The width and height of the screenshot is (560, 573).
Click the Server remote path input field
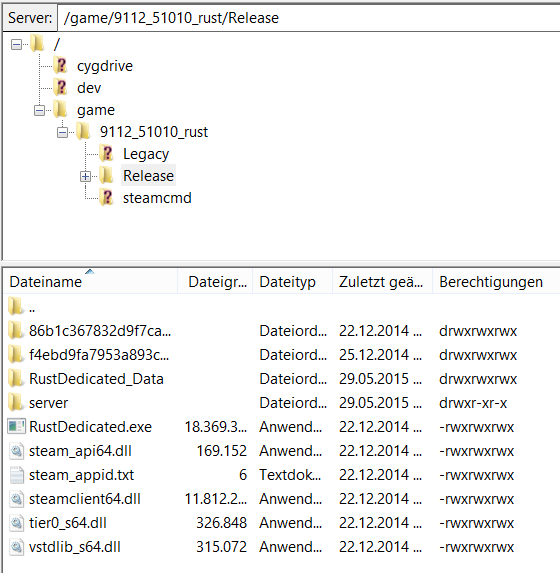[309, 18]
